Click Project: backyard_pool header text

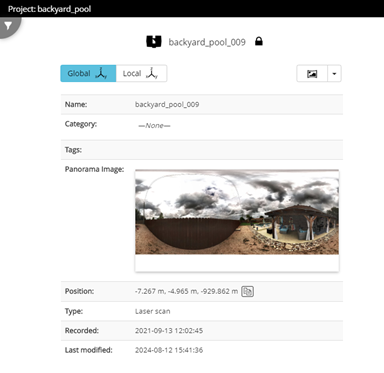pyautogui.click(x=49, y=9)
